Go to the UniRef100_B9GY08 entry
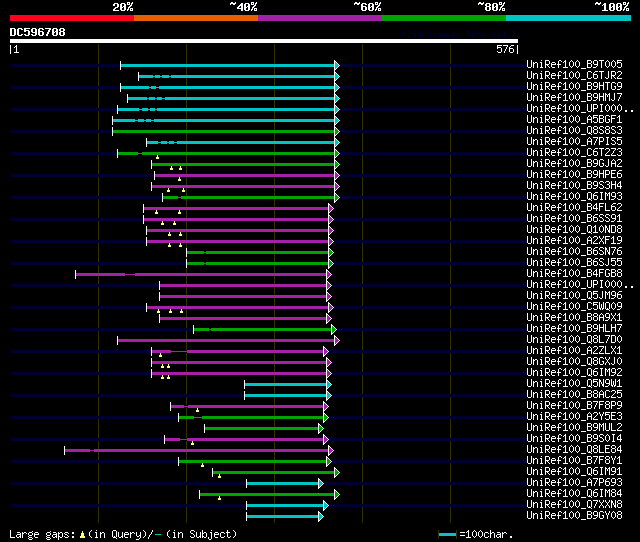Image resolution: width=640 pixels, height=542 pixels. pyautogui.click(x=574, y=516)
